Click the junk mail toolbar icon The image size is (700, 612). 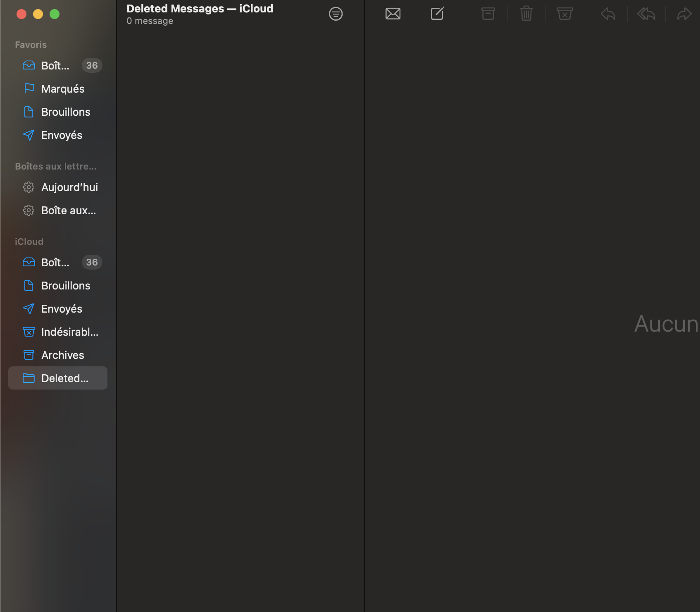564,14
